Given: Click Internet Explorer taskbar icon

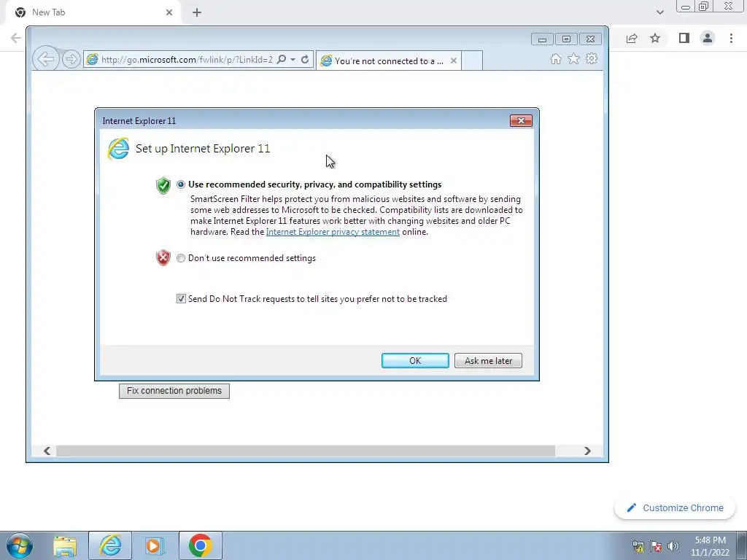Looking at the screenshot, I should (x=110, y=545).
